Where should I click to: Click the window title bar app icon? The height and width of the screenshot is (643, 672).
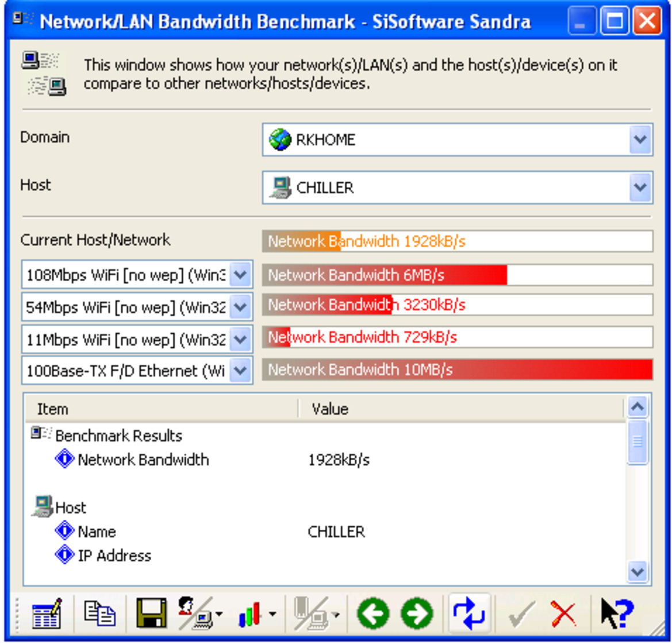click(x=23, y=19)
